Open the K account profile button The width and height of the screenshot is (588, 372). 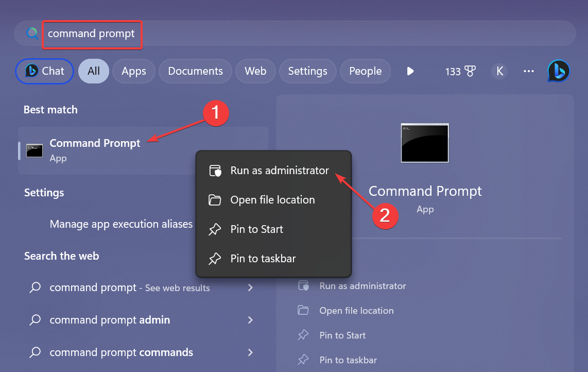pyautogui.click(x=499, y=71)
